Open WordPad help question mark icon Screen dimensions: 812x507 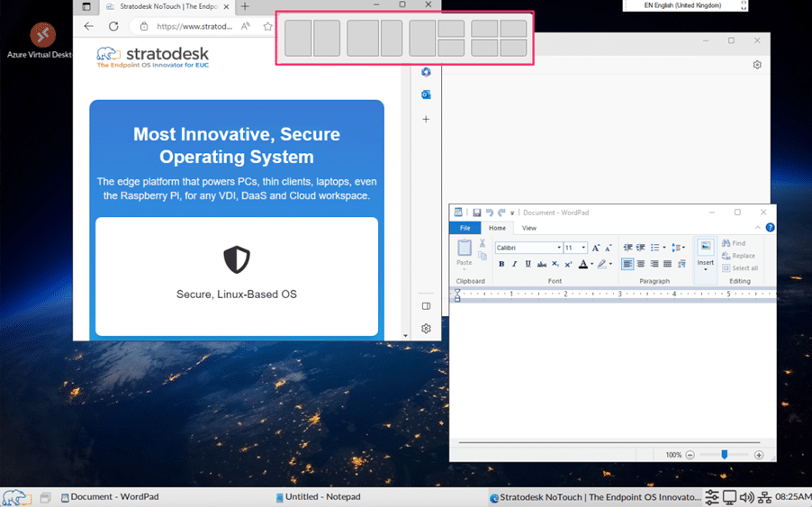770,227
